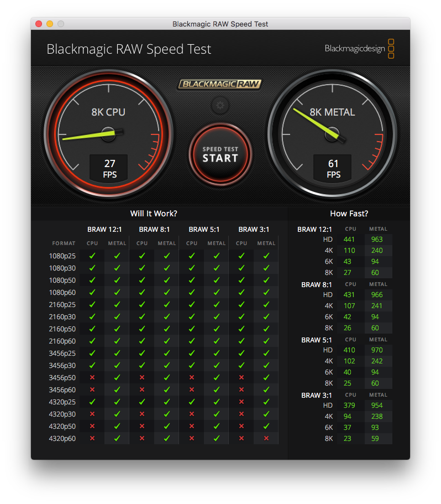Click the 8K METAL gauge

(332, 134)
